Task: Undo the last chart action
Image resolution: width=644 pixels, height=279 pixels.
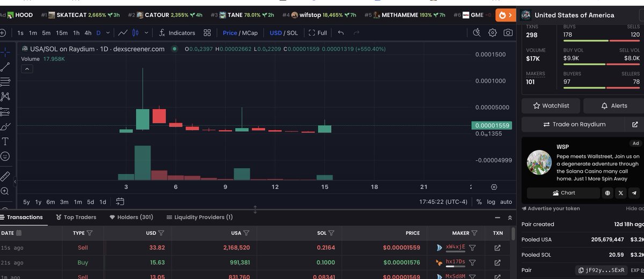Action: click(x=341, y=33)
